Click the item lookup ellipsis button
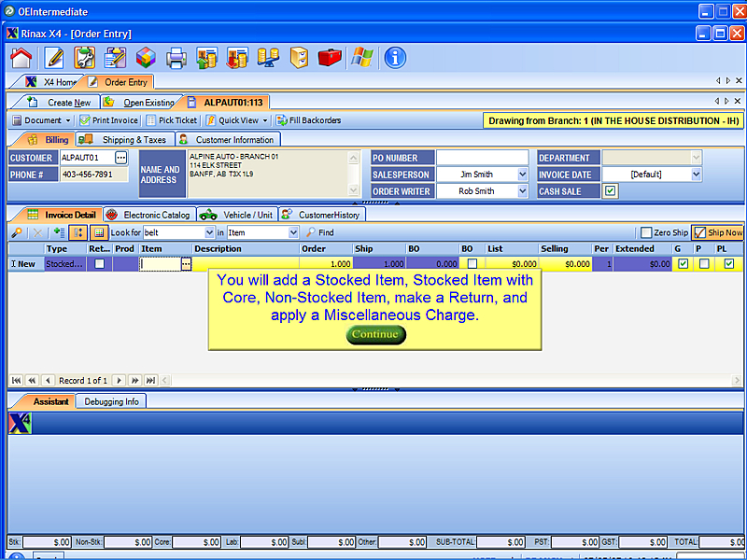Screen dimensions: 747x560 [186, 264]
